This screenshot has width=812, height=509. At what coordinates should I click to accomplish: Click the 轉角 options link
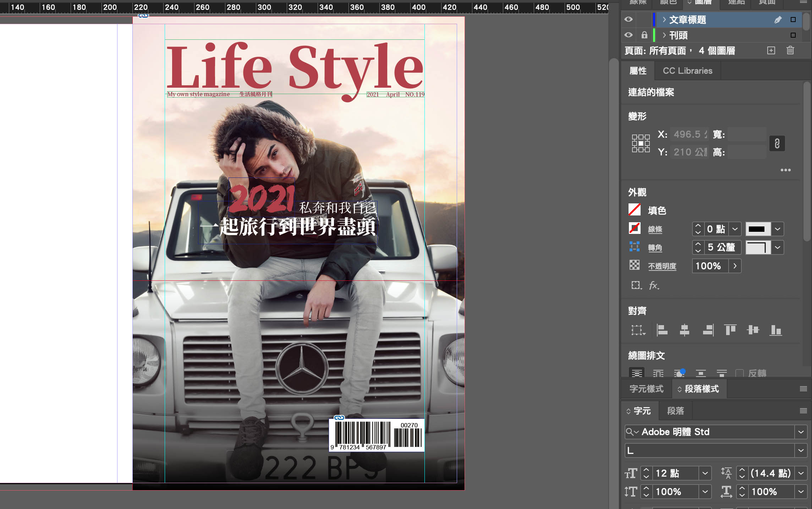[x=655, y=248]
